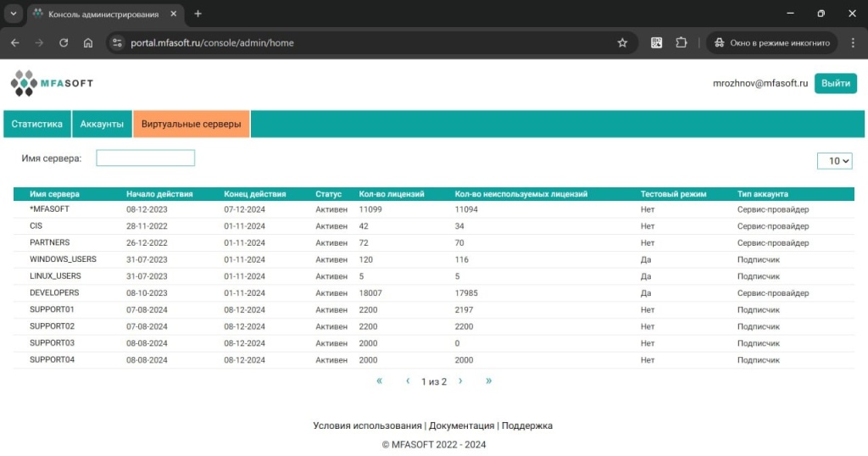This screenshot has width=868, height=456.
Task: Jump to first page of table
Action: (x=379, y=381)
